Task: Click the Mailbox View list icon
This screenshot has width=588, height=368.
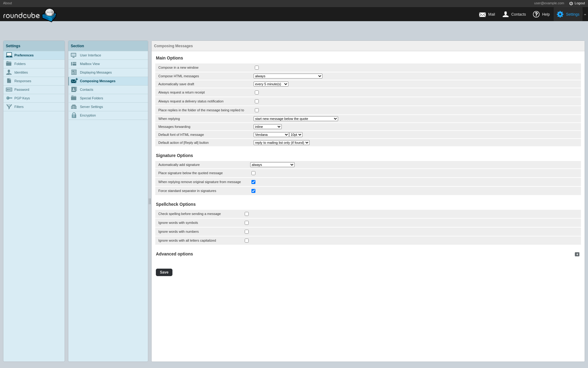Action: (x=74, y=64)
